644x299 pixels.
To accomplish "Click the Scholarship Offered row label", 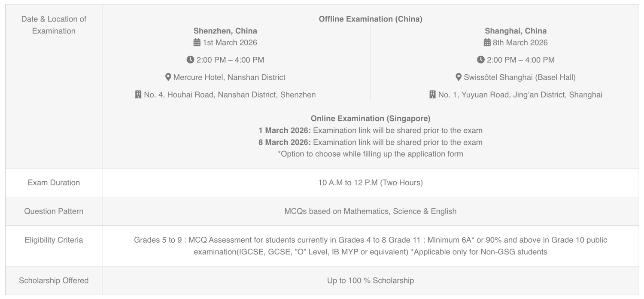I will pyautogui.click(x=54, y=281).
